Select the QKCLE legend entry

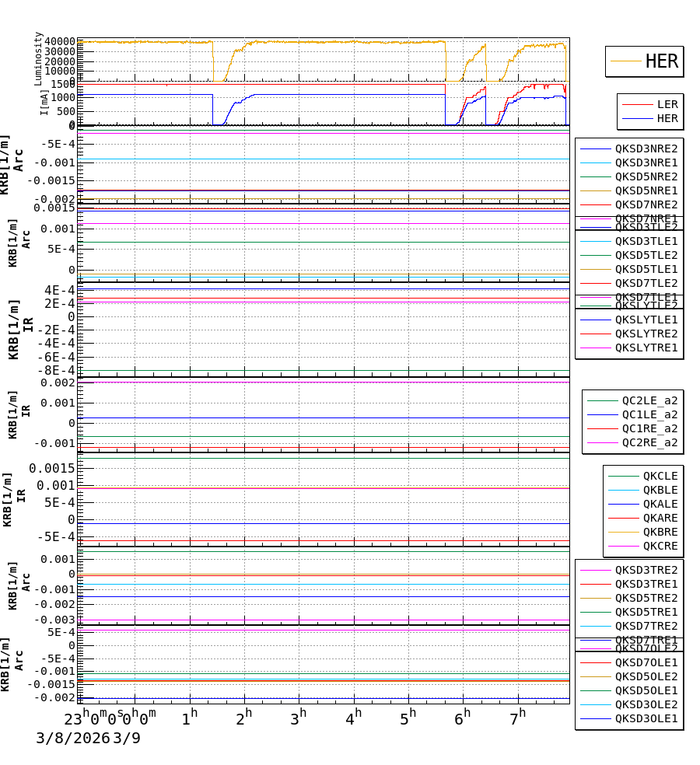click(x=660, y=476)
